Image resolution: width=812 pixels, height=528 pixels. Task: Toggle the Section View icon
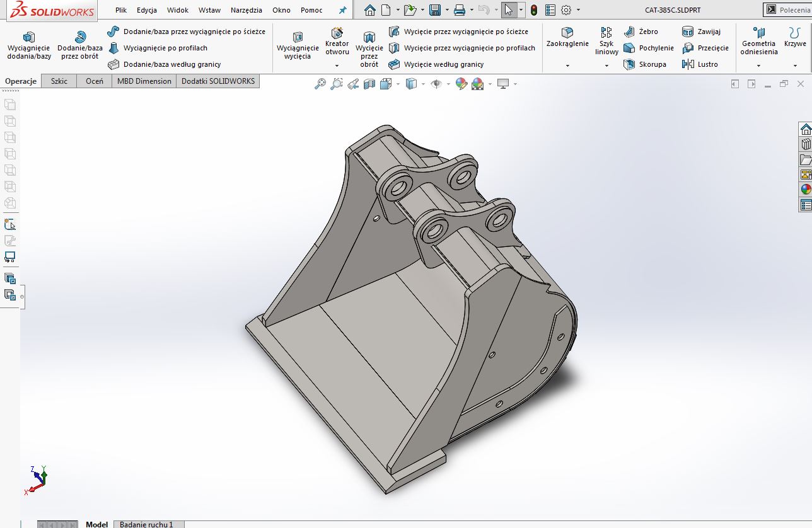[369, 84]
